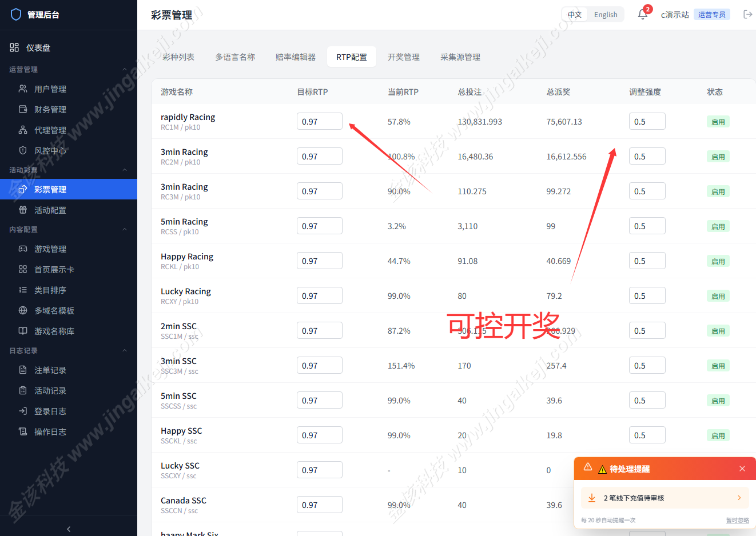Viewport: 756px width, 536px height.
Task: Click 暂时忽略 link in reminder
Action: [x=738, y=520]
